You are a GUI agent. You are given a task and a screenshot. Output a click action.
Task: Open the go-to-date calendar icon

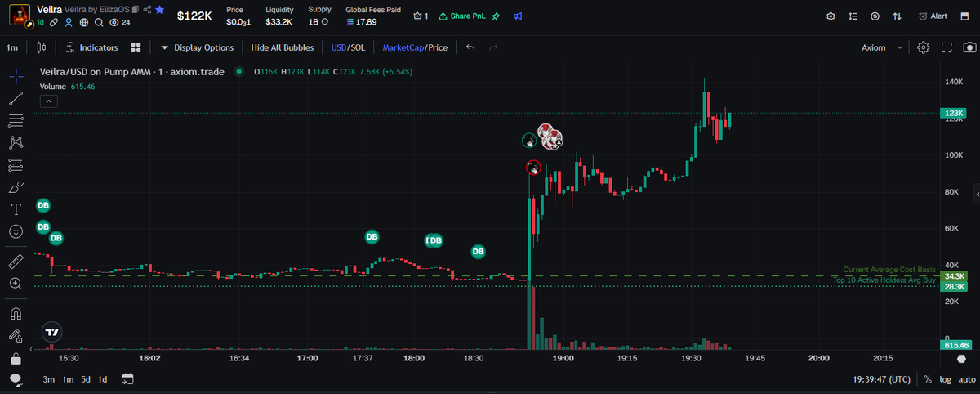click(127, 379)
